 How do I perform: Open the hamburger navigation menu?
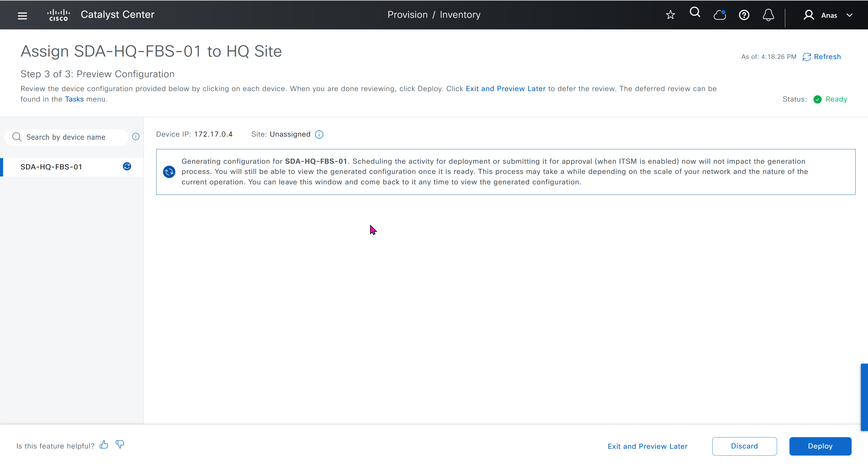point(22,16)
